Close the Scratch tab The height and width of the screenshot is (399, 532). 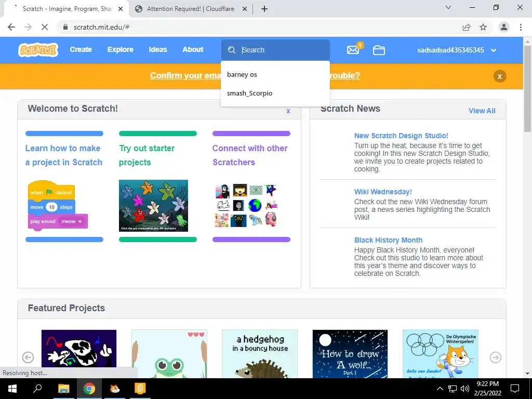click(121, 9)
